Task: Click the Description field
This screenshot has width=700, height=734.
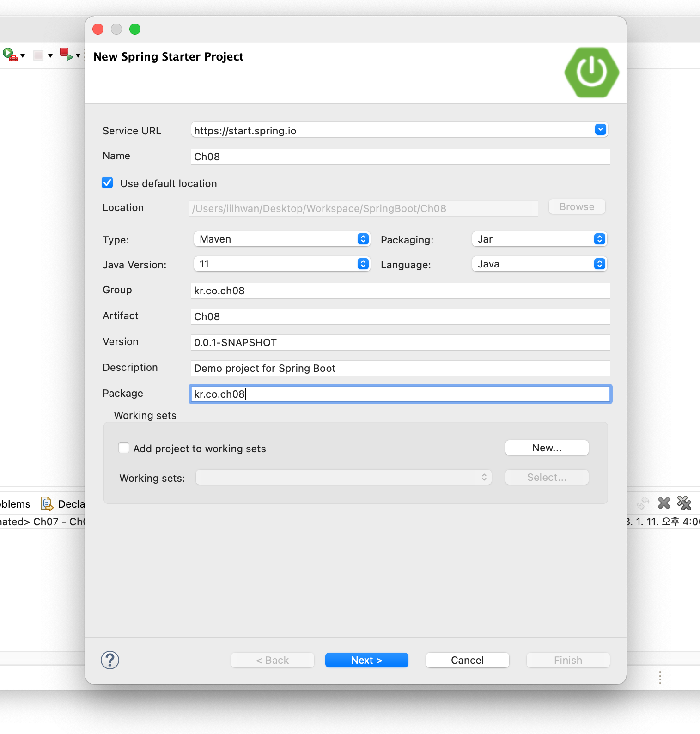Action: [400, 368]
